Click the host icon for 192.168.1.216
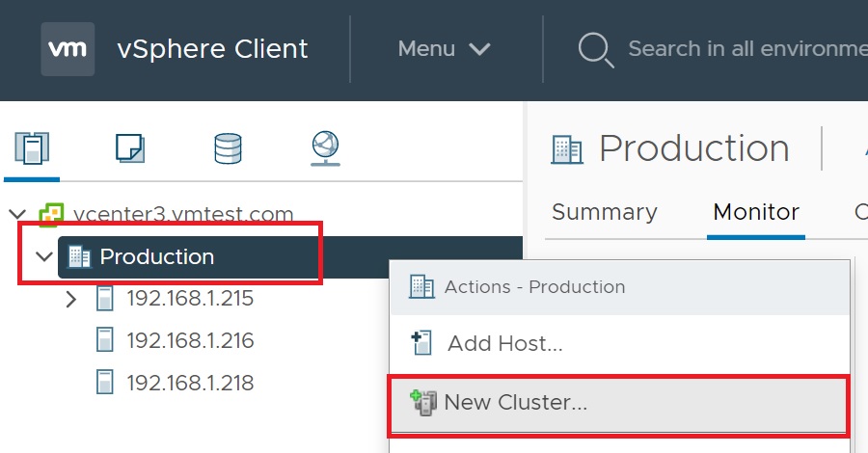The height and width of the screenshot is (453, 868). click(x=105, y=340)
